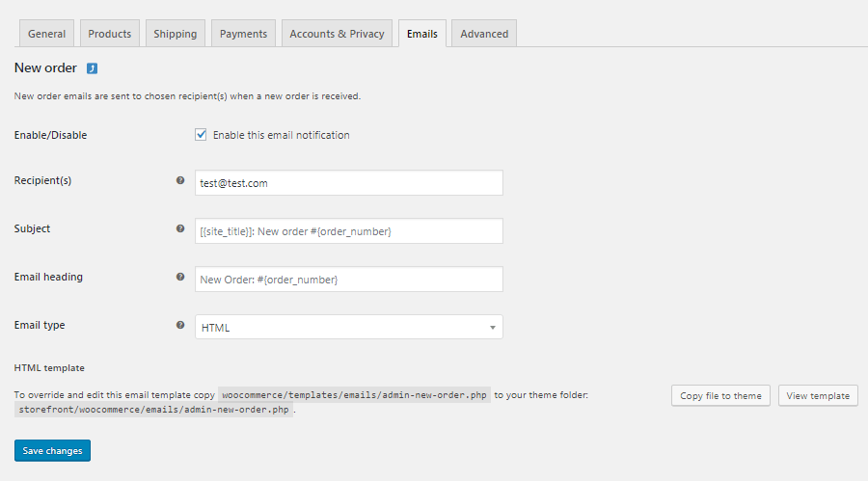Click the Email type help tooltip icon

(x=180, y=325)
